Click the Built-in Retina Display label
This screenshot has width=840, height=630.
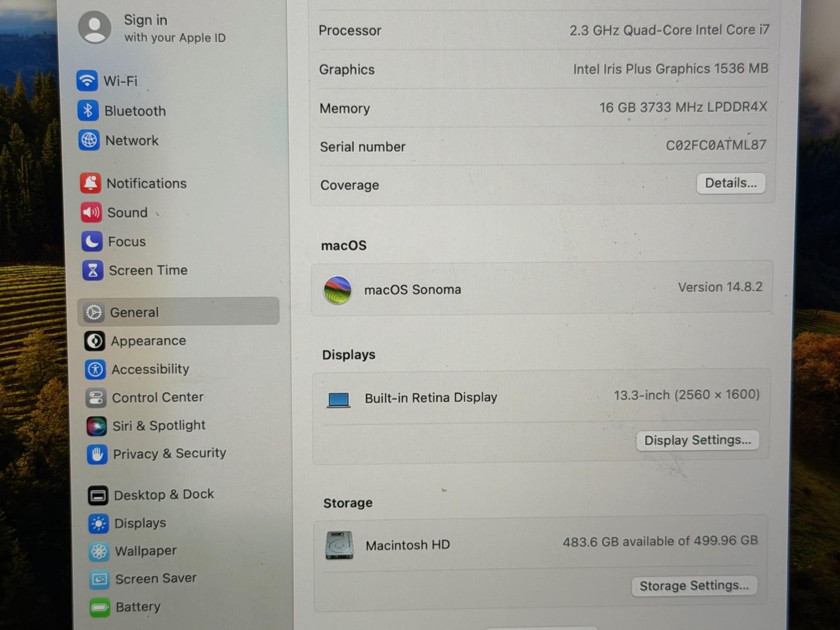tap(431, 398)
